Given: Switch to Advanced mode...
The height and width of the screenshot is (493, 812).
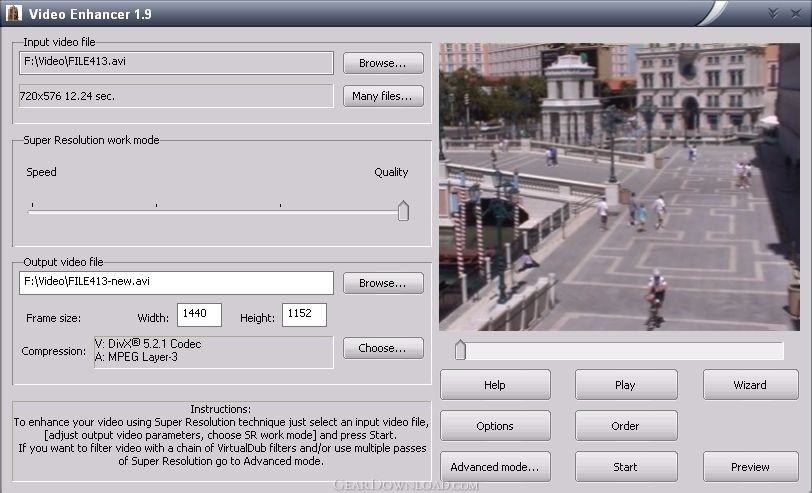Looking at the screenshot, I should pos(495,467).
